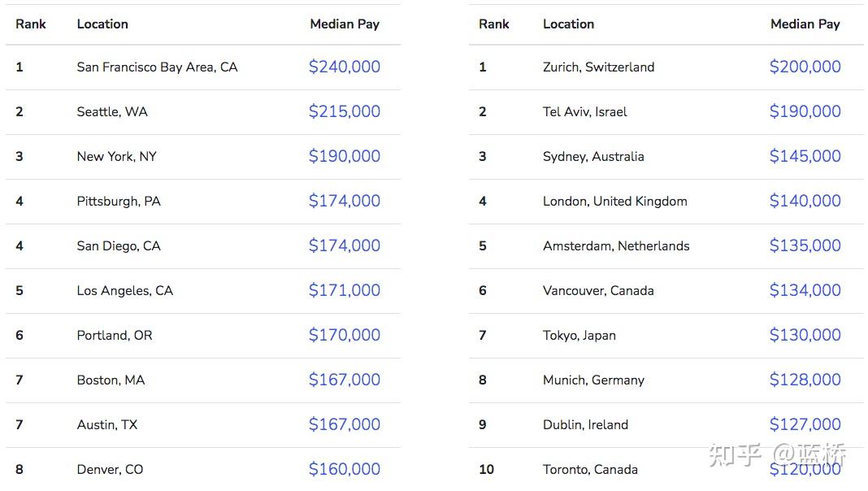Screen dimensions: 868x491
Task: Click London, United Kingdom entry
Action: click(615, 201)
